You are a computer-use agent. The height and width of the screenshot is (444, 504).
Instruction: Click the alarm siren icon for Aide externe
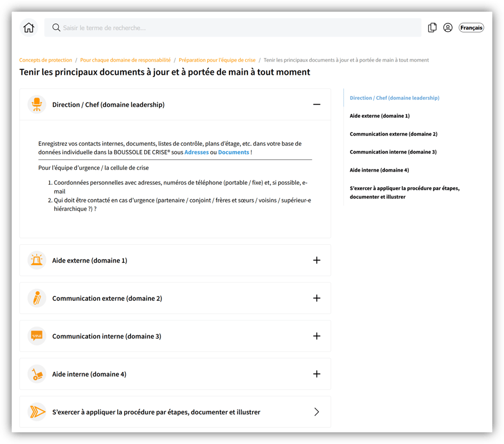37,260
